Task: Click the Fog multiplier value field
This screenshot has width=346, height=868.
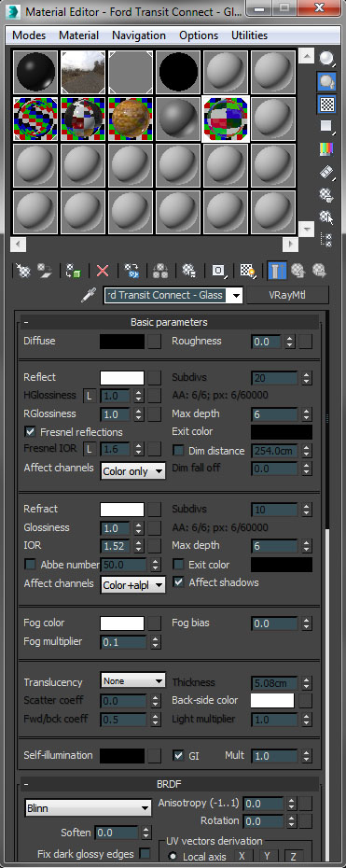Action: (x=124, y=643)
